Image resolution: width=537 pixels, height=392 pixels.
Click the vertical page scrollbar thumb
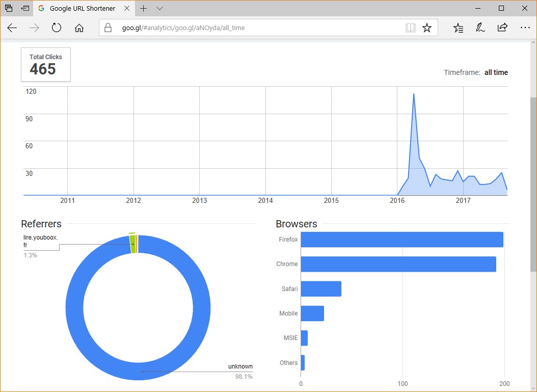tap(533, 184)
